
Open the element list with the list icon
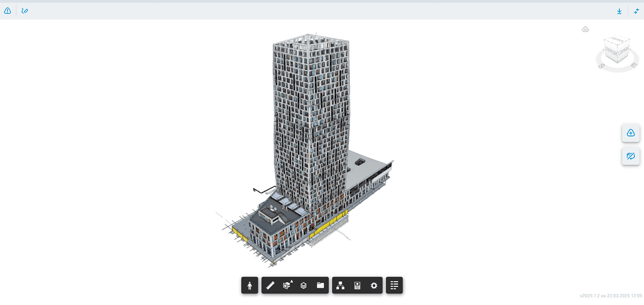pyautogui.click(x=394, y=285)
